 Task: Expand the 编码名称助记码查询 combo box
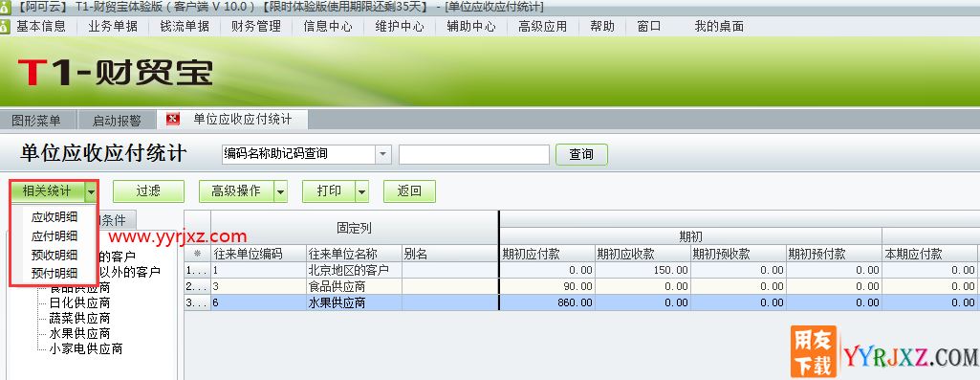(383, 154)
